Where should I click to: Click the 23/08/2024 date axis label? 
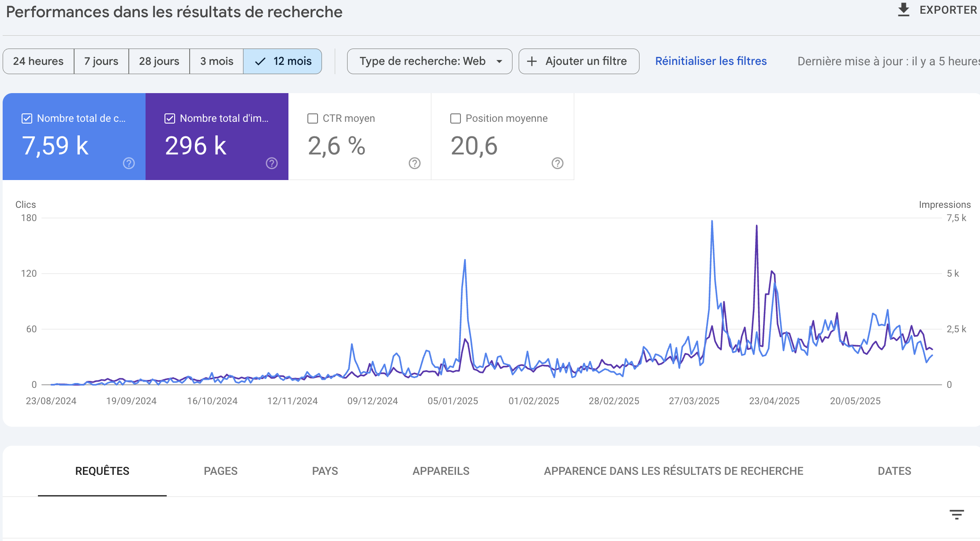click(x=51, y=401)
